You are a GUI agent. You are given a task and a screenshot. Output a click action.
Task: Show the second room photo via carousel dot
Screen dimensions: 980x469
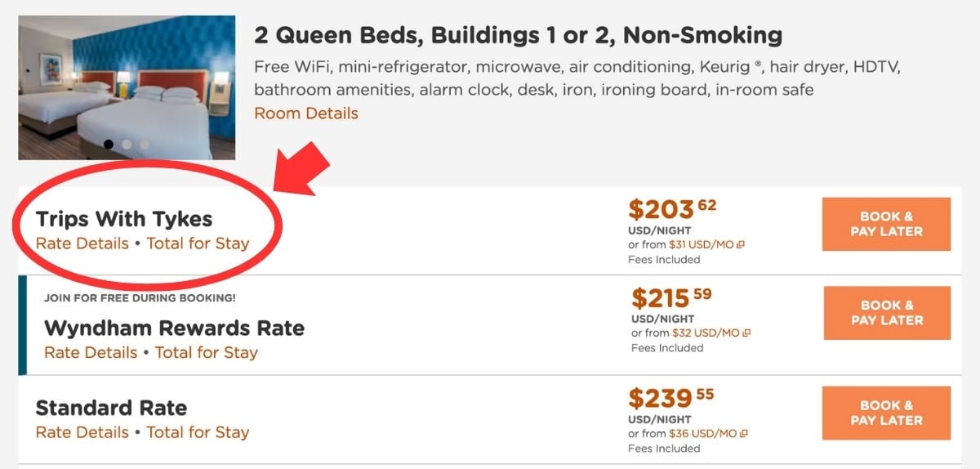click(x=127, y=145)
